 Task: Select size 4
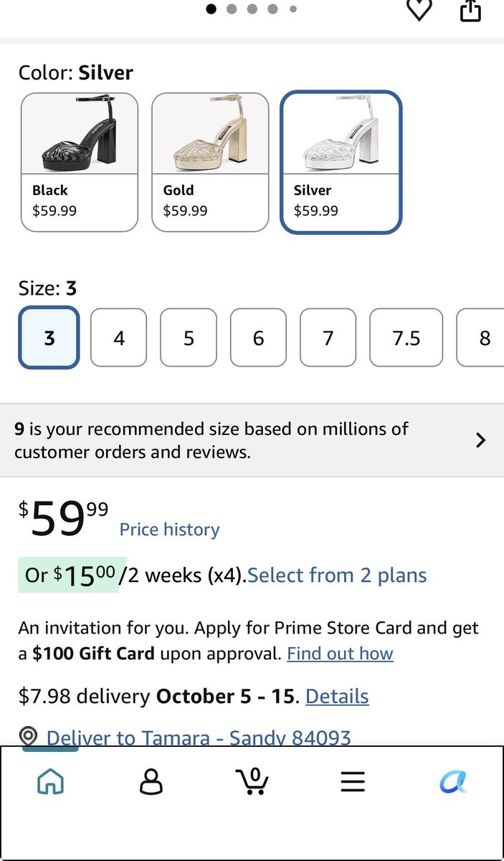click(119, 338)
